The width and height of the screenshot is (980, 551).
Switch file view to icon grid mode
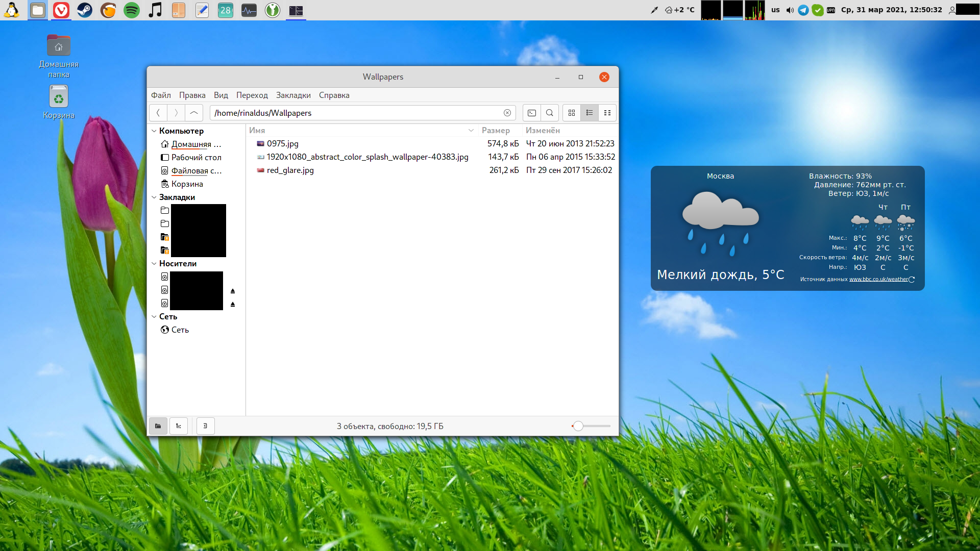[572, 113]
